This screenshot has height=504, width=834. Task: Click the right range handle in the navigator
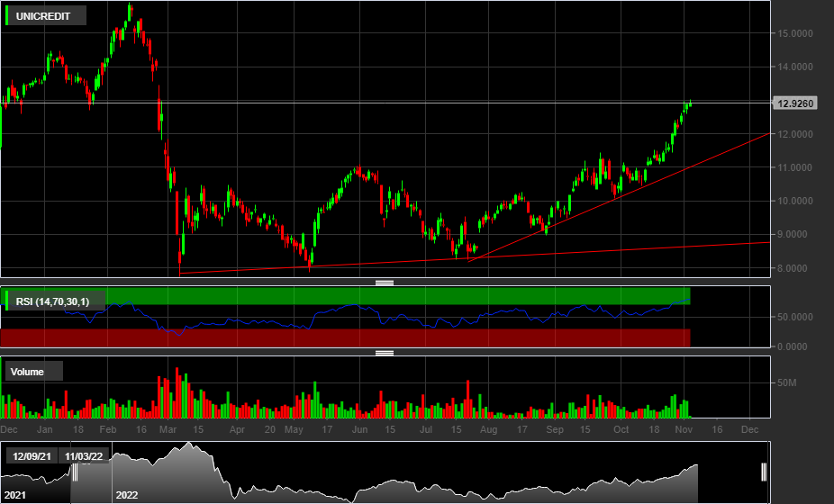[x=764, y=472]
